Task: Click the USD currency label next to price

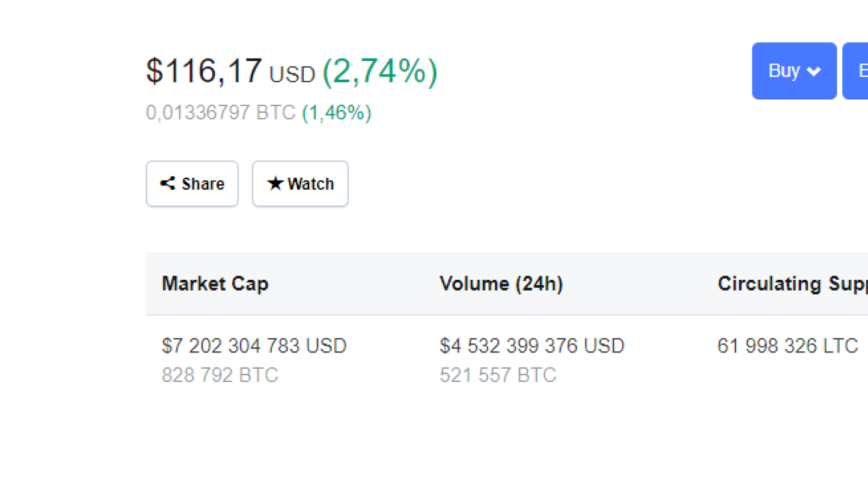Action: (292, 75)
